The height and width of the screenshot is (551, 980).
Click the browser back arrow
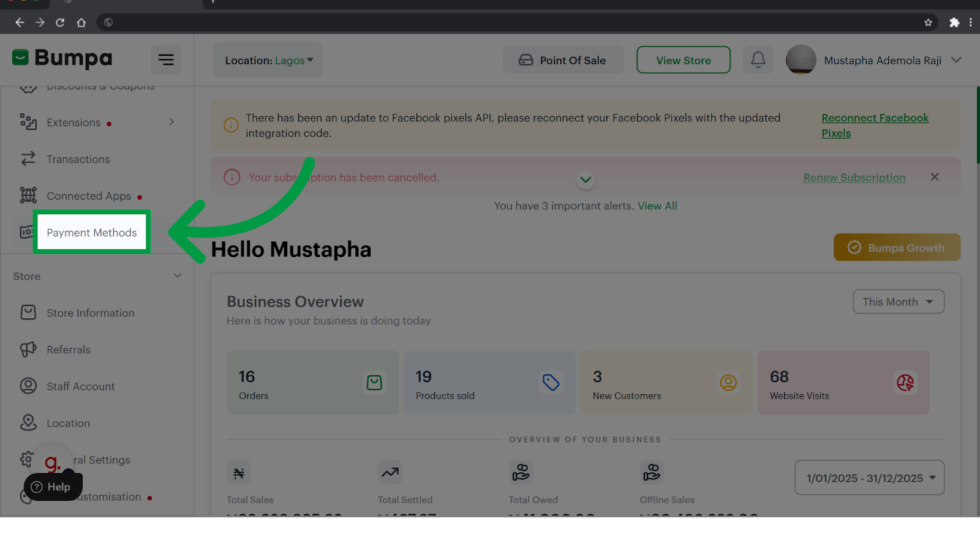20,23
